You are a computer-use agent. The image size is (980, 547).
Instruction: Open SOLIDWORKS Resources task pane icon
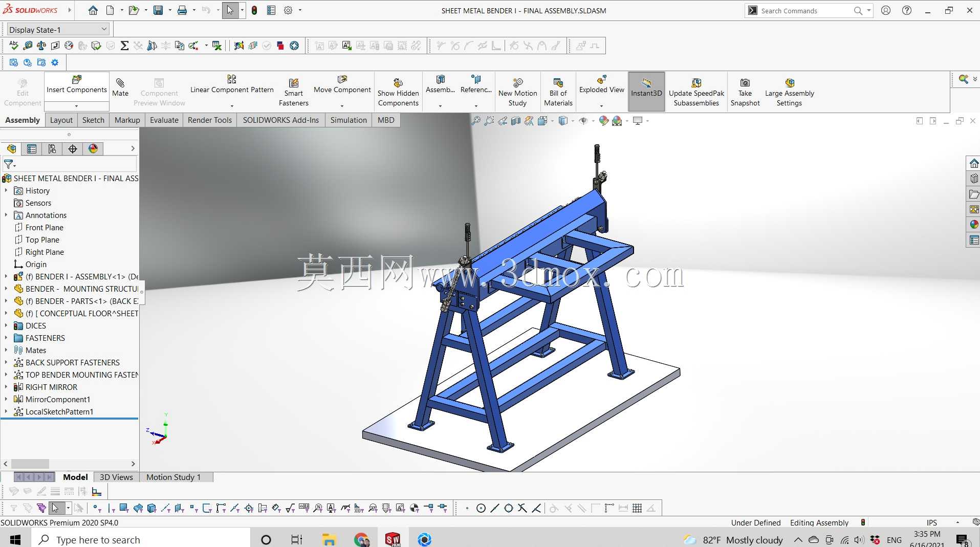tap(974, 164)
